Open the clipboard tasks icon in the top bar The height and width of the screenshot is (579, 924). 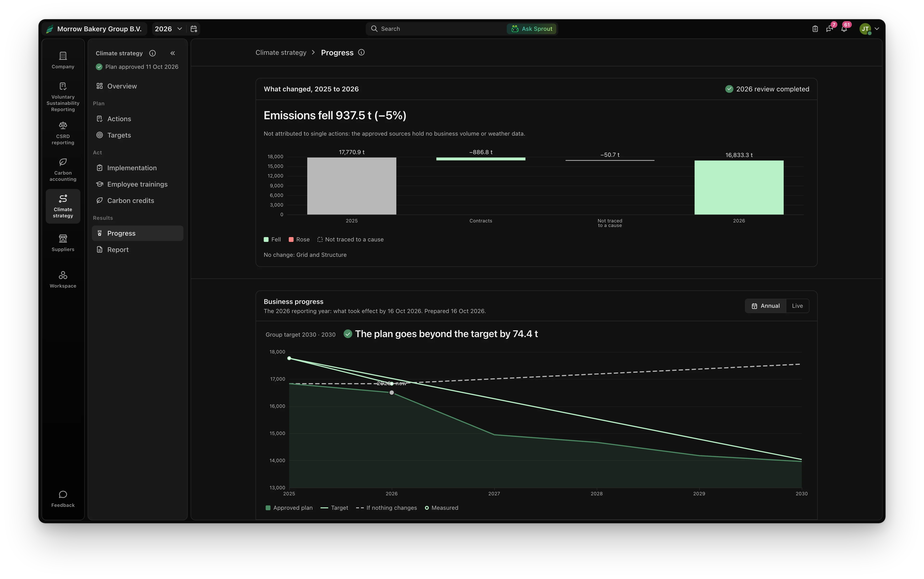point(815,29)
